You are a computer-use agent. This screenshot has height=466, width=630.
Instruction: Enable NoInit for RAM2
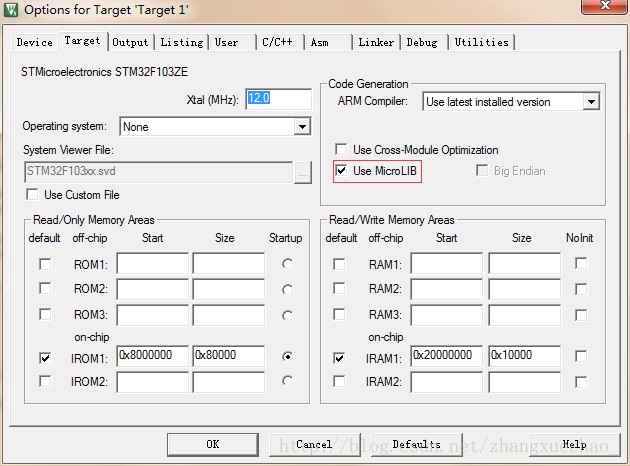(x=581, y=289)
